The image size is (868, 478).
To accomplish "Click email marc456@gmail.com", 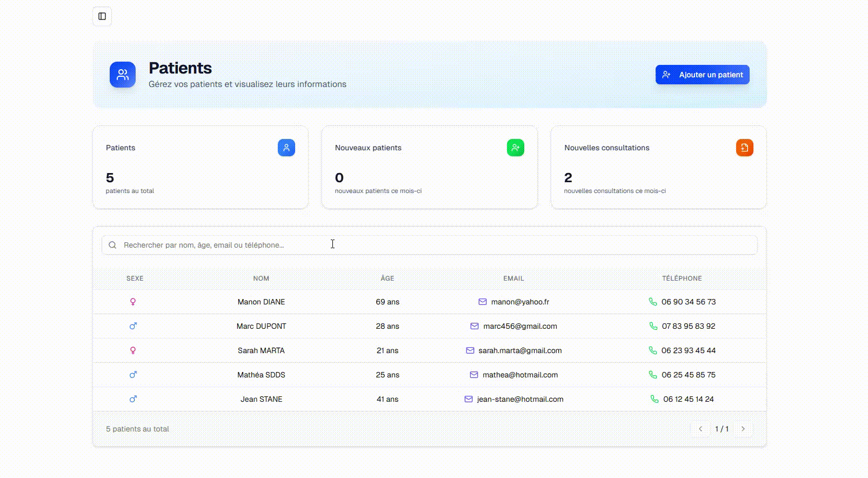I will [x=520, y=326].
